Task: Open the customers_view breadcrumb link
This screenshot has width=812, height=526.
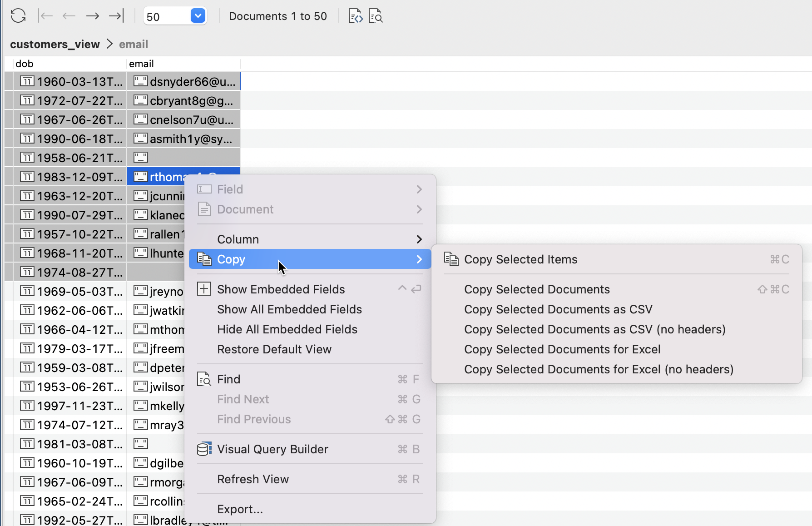Action: 55,44
